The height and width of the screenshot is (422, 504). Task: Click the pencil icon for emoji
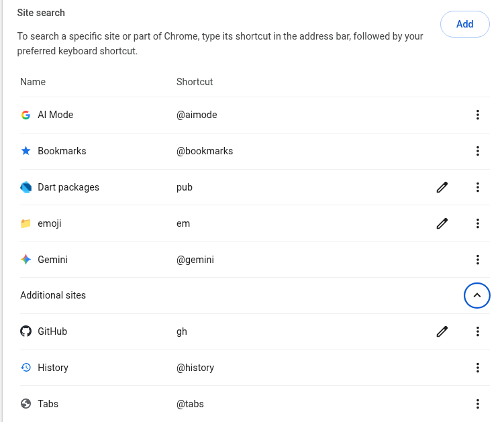tap(442, 223)
